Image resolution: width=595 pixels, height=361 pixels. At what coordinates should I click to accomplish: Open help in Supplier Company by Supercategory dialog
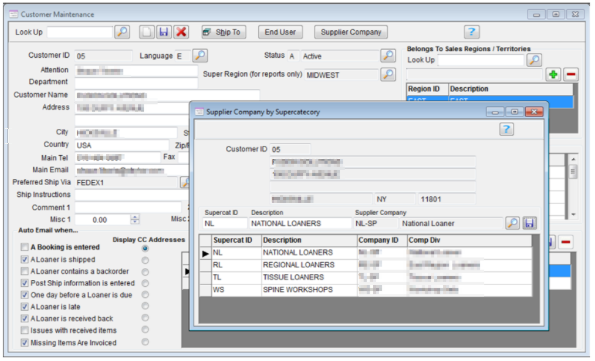pos(506,129)
